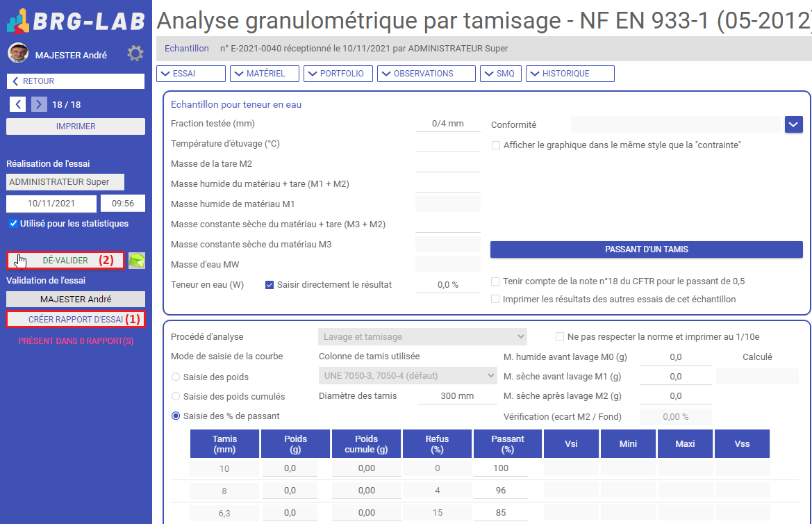Click the Tamis (mm) column header

(x=225, y=444)
